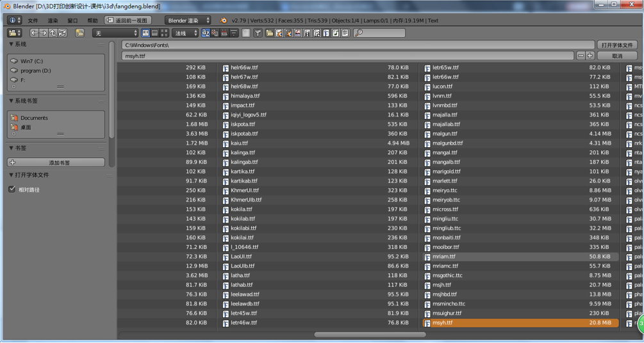This screenshot has height=343, width=644.
Task: Toggle .blend files filter icon
Action: (x=279, y=33)
